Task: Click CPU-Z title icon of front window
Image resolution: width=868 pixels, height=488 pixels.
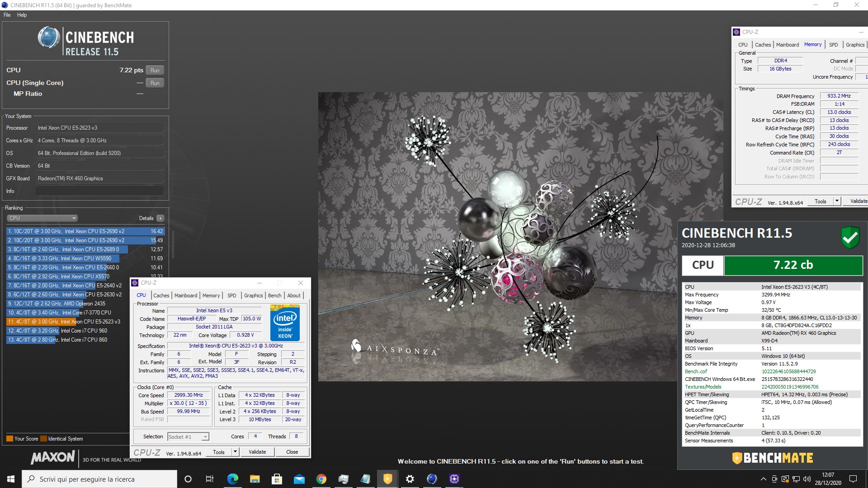Action: [135, 283]
